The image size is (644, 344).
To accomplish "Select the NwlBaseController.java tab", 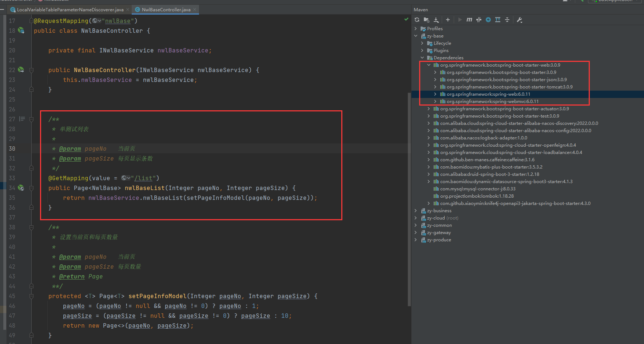I will [166, 9].
